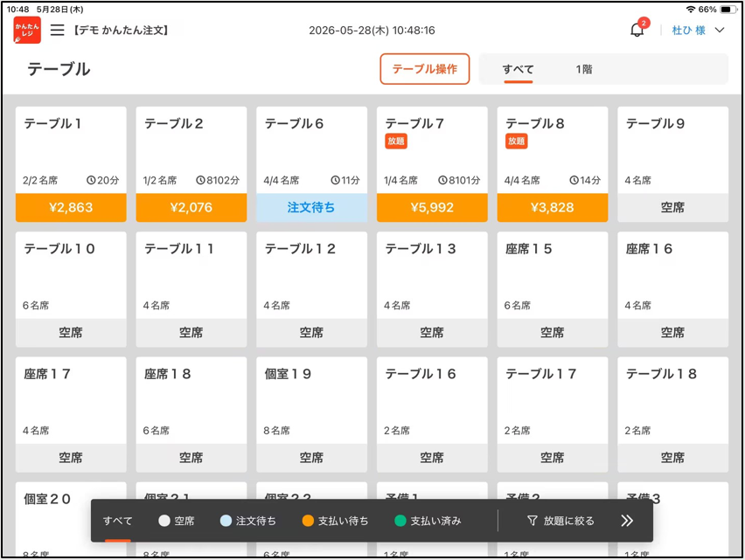The height and width of the screenshot is (560, 745).
Task: Click the Wi-Fi status icon
Action: [691, 9]
